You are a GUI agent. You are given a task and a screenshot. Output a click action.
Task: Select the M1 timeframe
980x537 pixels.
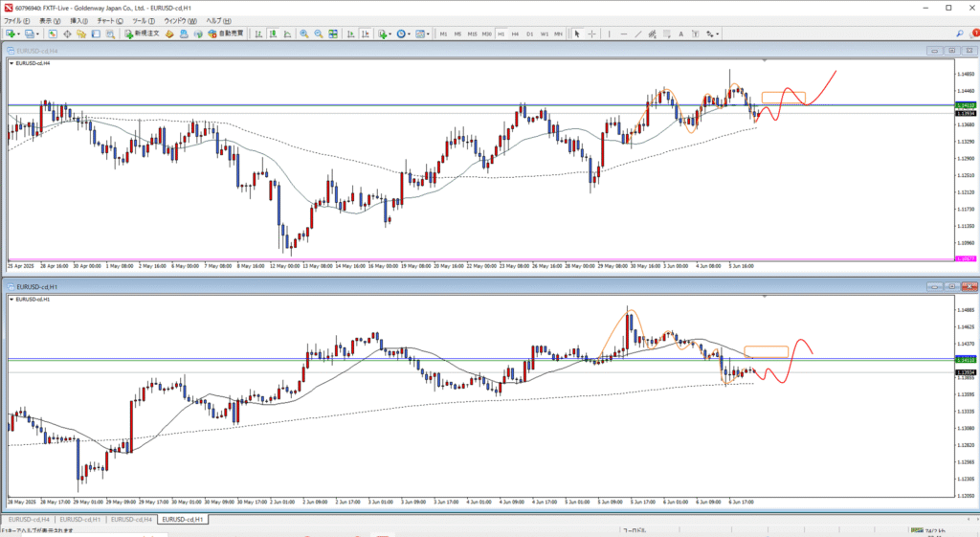coord(443,34)
